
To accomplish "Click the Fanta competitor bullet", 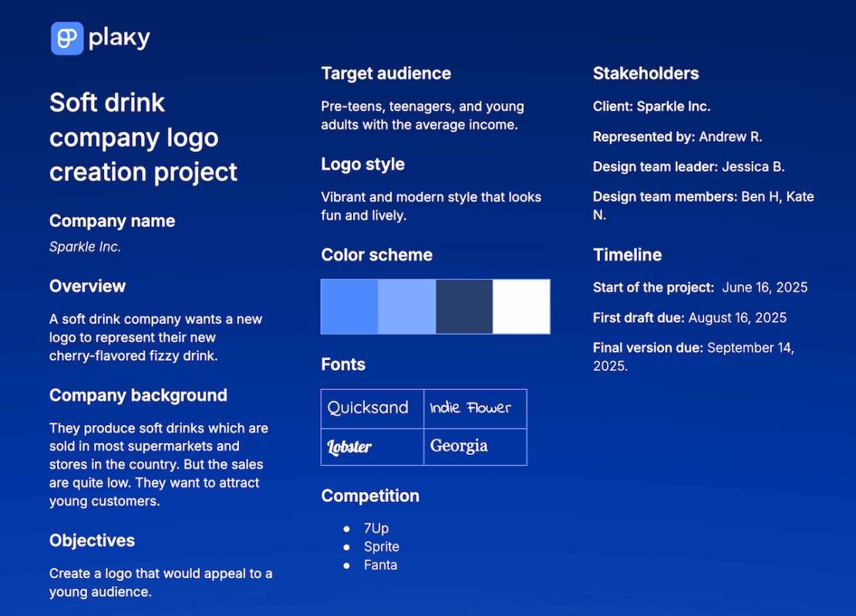I will click(x=380, y=565).
